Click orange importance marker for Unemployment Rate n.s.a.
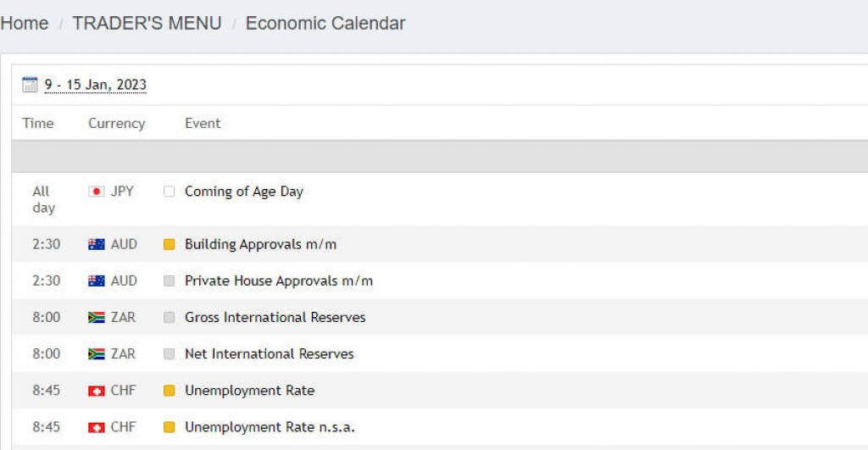The width and height of the screenshot is (868, 450). (x=170, y=427)
